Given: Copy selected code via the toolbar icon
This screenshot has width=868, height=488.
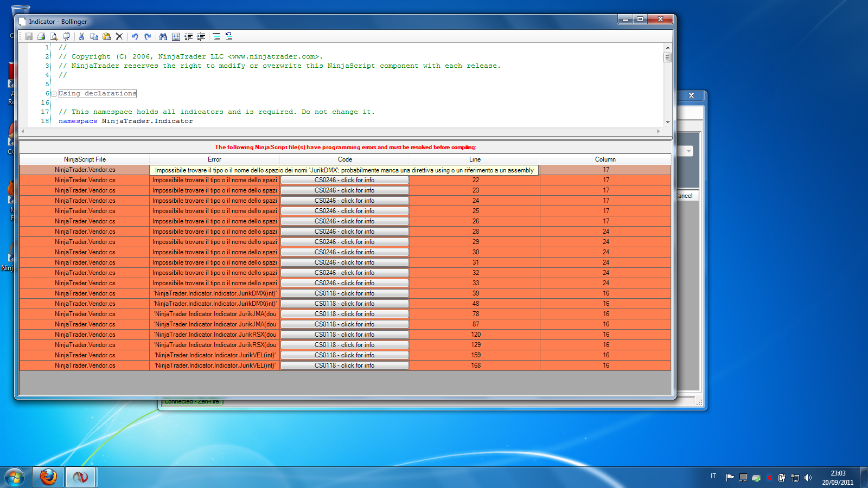Looking at the screenshot, I should click(x=94, y=36).
